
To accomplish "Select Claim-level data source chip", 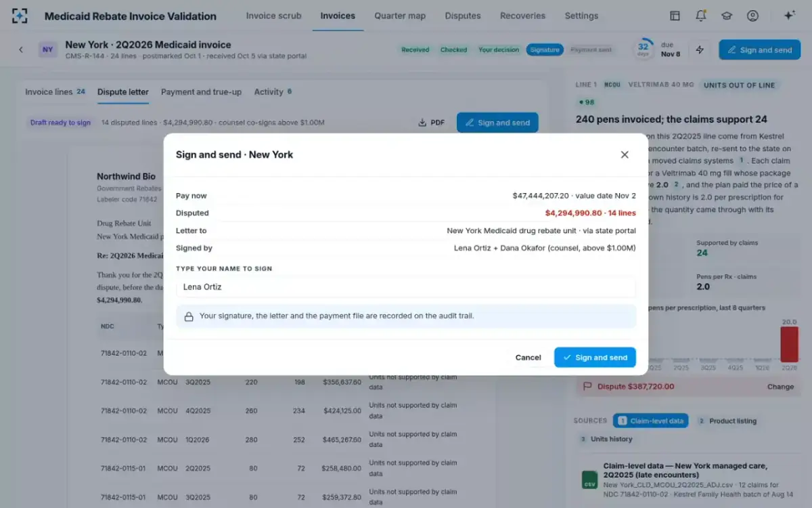I will (x=651, y=421).
